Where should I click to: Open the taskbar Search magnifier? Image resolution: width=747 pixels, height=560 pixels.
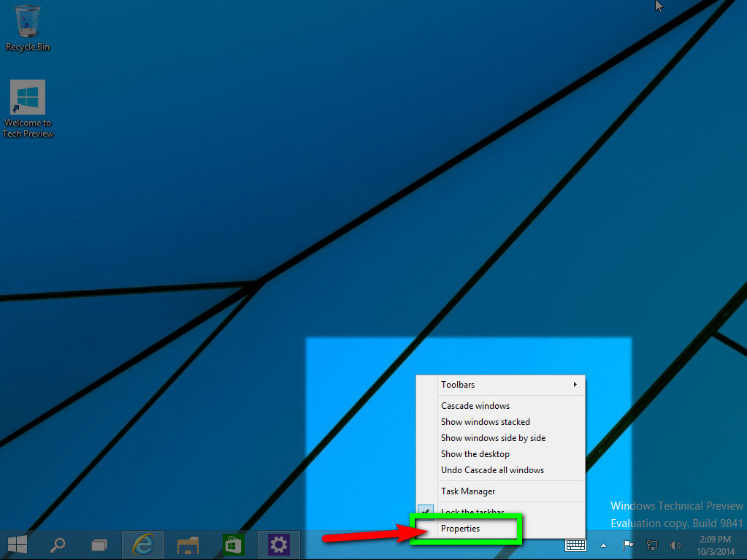click(x=58, y=545)
